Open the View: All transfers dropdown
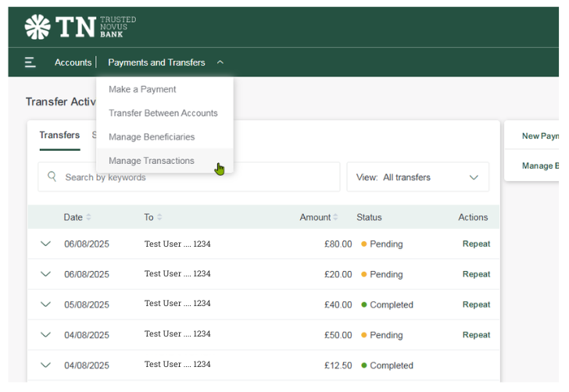 point(417,177)
